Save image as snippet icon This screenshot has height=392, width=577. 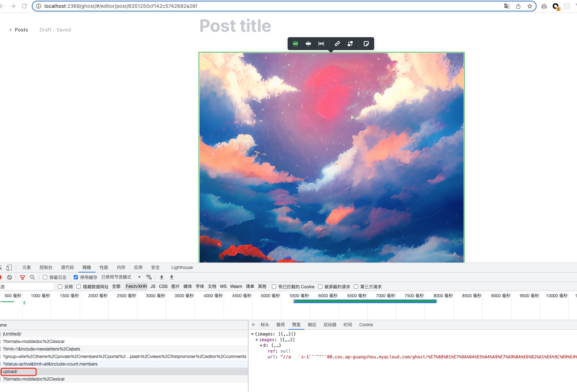(x=366, y=44)
